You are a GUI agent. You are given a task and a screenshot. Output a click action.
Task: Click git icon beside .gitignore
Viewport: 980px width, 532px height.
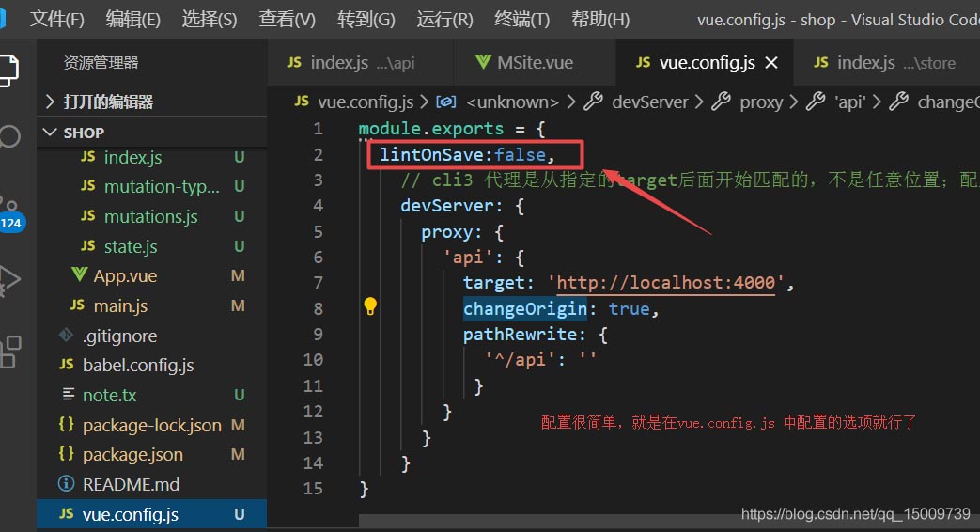pos(66,335)
